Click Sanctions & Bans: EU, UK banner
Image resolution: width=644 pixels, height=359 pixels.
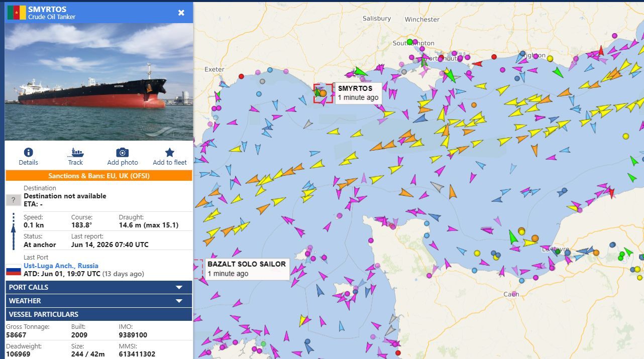98,176
